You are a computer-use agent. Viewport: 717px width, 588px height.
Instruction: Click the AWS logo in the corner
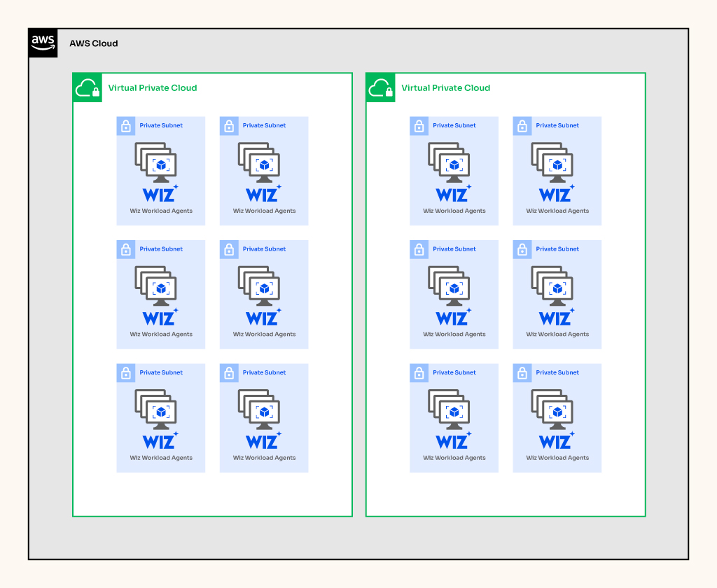pos(43,43)
